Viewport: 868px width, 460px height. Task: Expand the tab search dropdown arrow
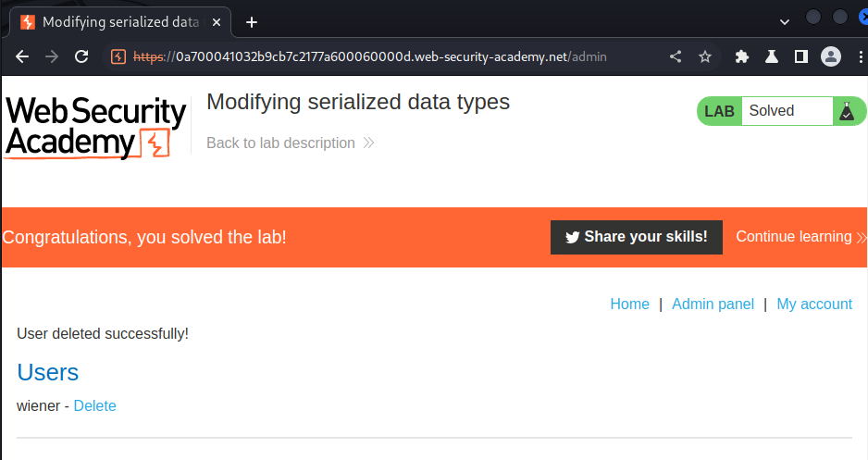tap(785, 21)
